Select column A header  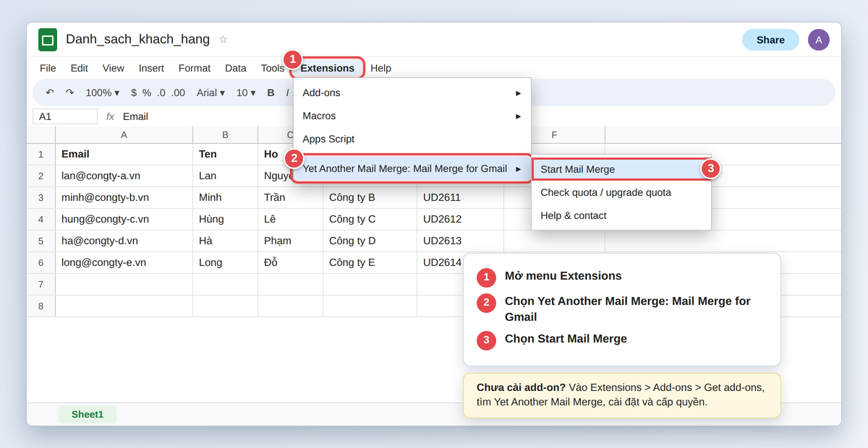coord(124,135)
